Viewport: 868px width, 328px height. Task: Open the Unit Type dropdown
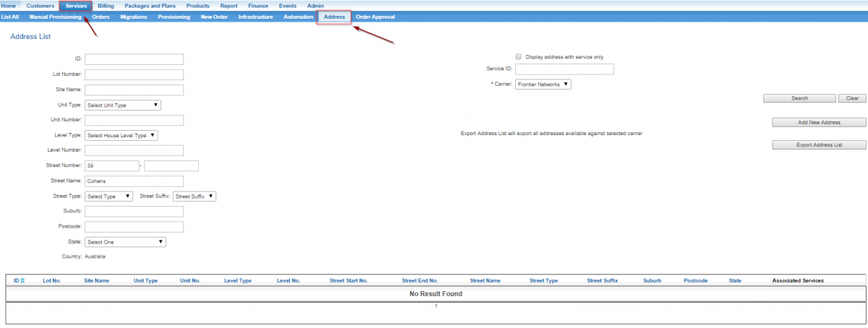tap(123, 105)
